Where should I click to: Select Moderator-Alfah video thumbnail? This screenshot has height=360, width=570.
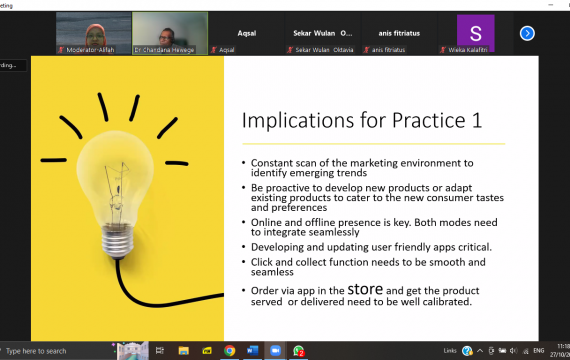pyautogui.click(x=93, y=33)
